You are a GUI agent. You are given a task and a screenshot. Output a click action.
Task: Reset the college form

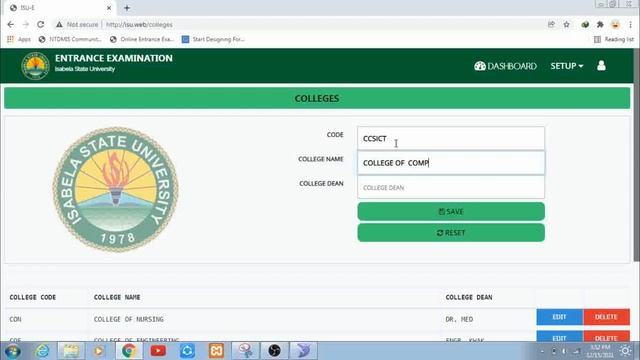click(x=451, y=233)
